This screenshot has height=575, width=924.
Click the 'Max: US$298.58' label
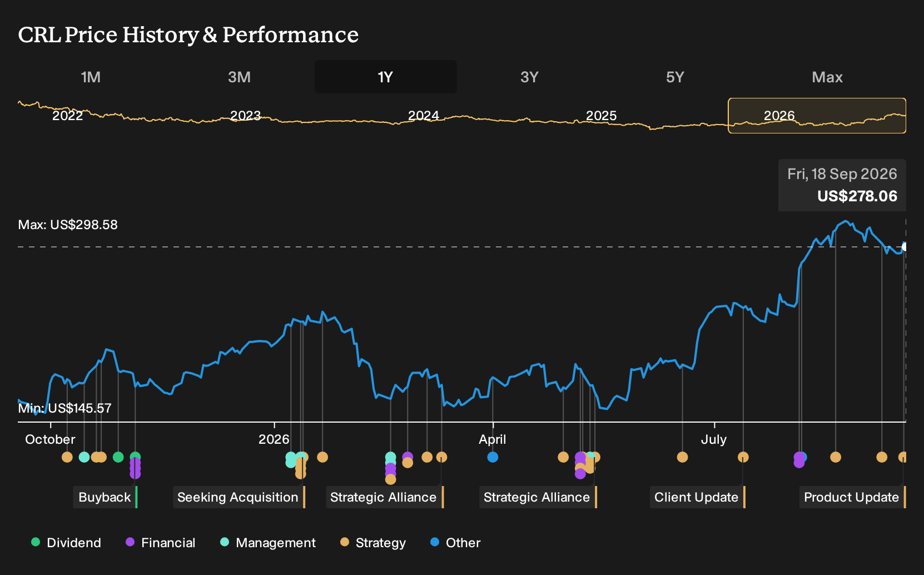coord(68,225)
